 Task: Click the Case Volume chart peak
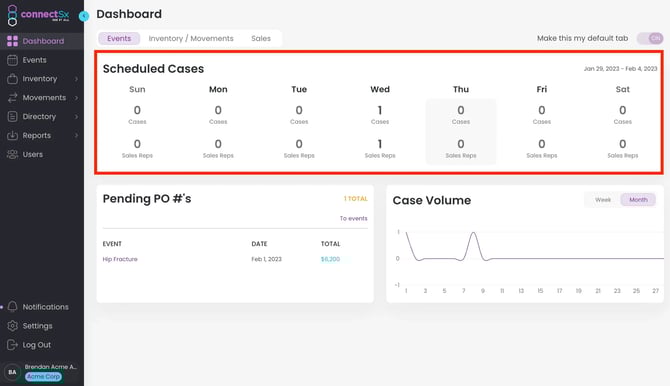473,233
